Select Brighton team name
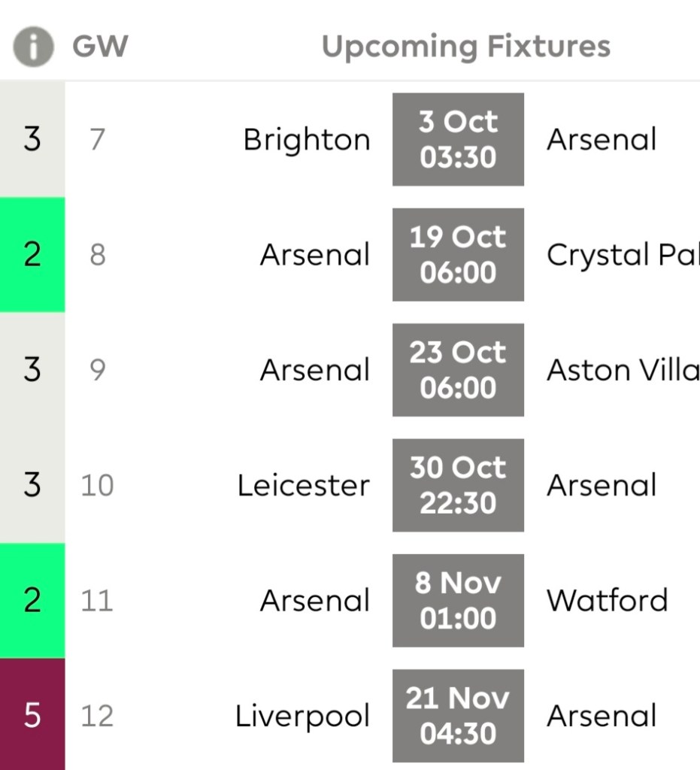Viewport: 700px width, 770px height. 306,141
